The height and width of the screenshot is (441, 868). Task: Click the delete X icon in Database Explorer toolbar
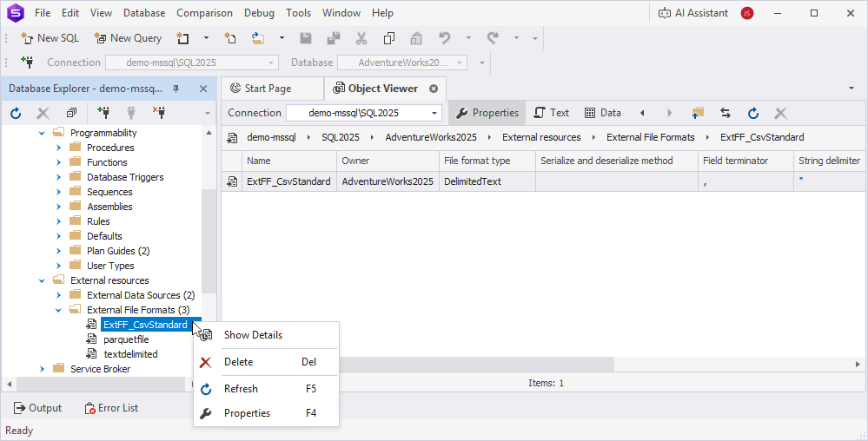43,114
